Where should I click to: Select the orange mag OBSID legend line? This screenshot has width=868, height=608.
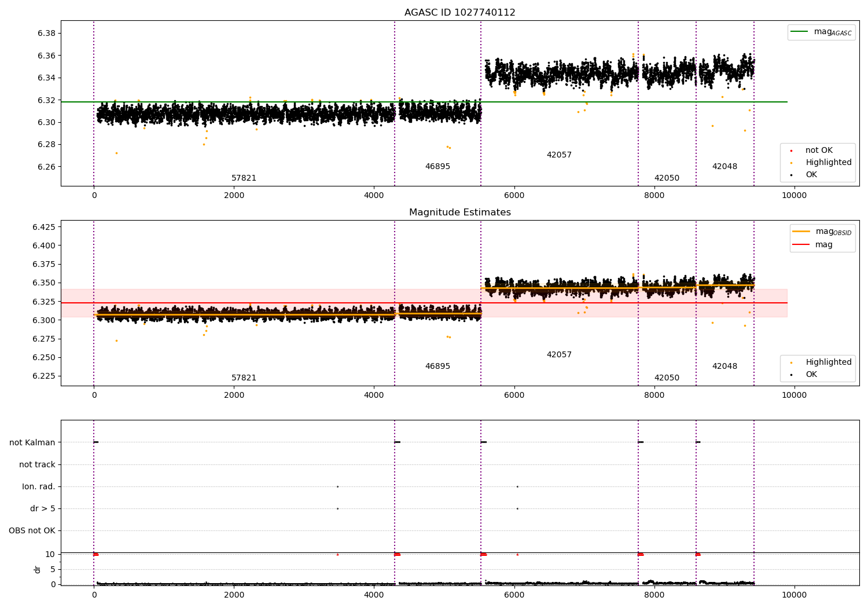click(801, 232)
